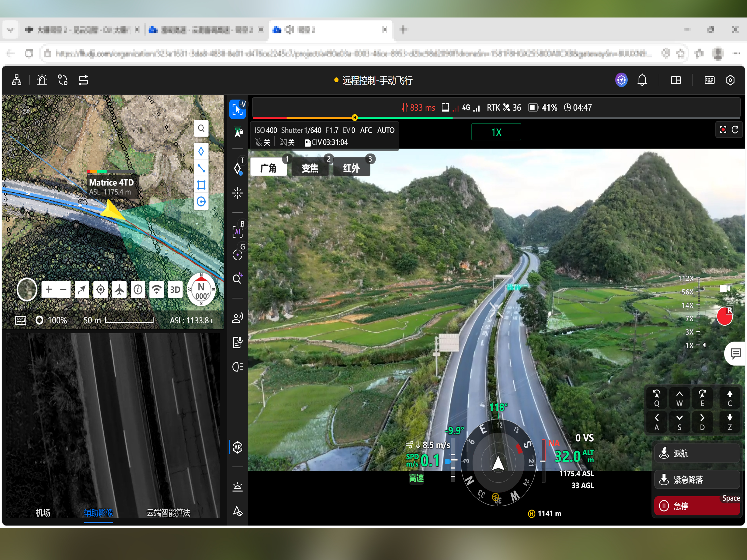
Task: Open the keyboard shortcuts icon in top bar
Action: tap(709, 80)
